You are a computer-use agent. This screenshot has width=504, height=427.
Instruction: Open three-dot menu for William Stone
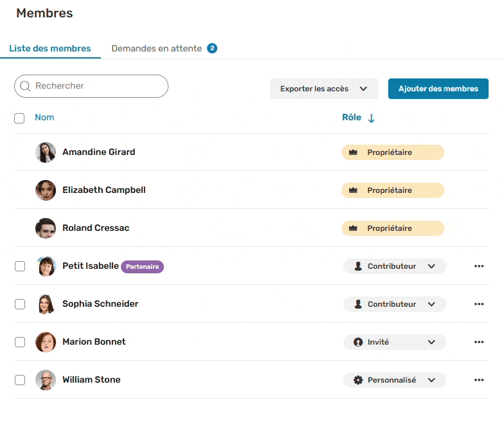click(478, 380)
